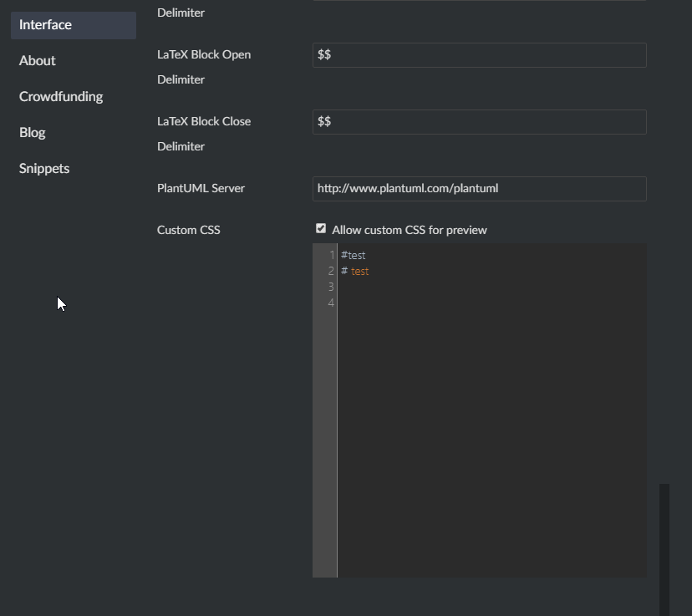Click the LaTeX Block Close Delimiter field
The height and width of the screenshot is (616, 692).
click(x=479, y=122)
